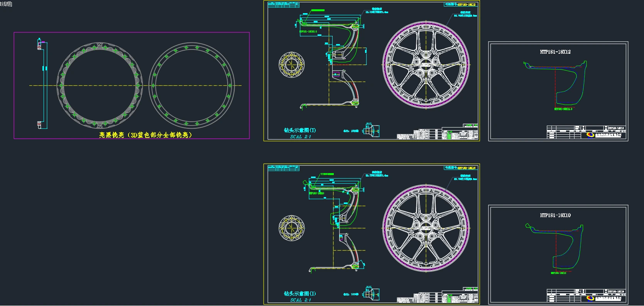Click the 毛坯图号 box of upper drawing
644x306 pixels.
[461, 5]
